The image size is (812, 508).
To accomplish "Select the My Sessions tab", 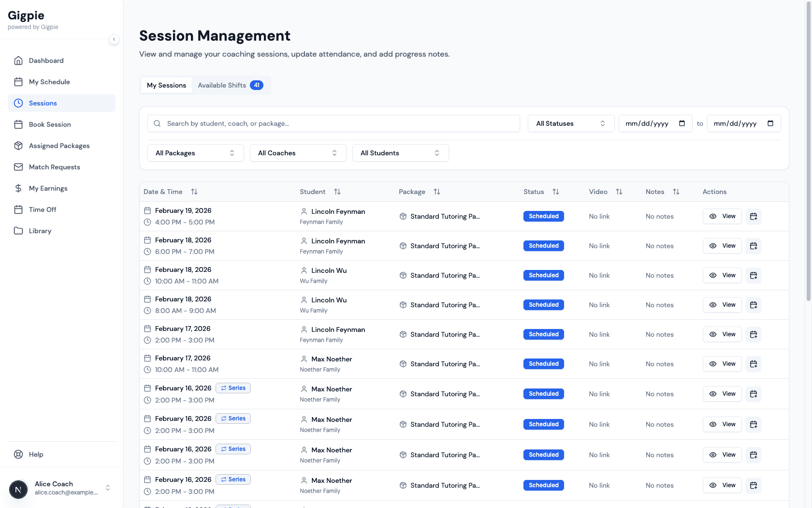I will (x=166, y=85).
